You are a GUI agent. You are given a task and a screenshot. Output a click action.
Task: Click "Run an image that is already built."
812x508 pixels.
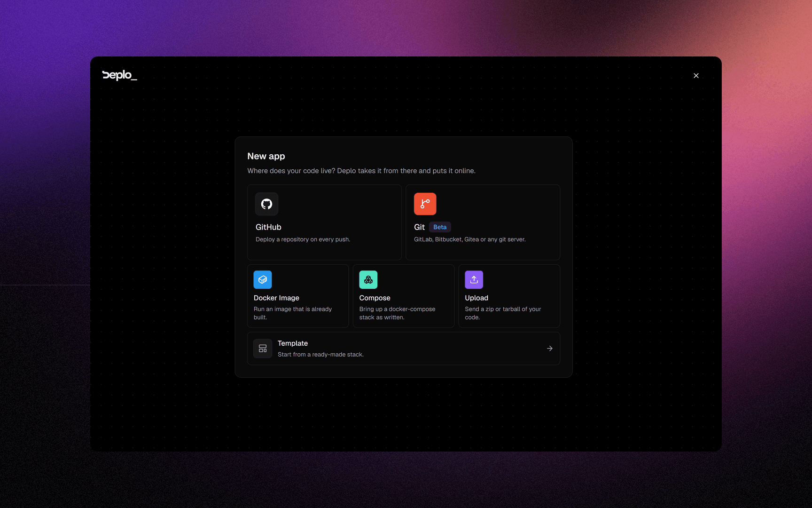pyautogui.click(x=293, y=313)
